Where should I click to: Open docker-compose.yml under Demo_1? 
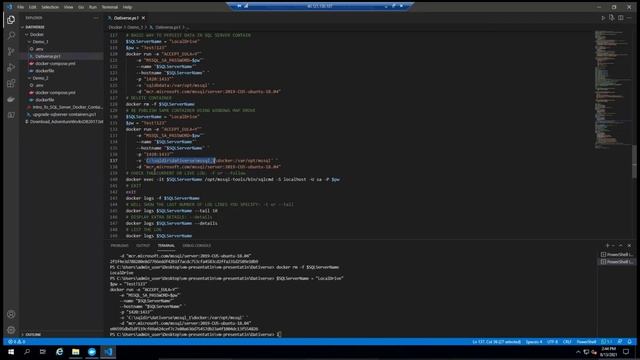coord(55,64)
